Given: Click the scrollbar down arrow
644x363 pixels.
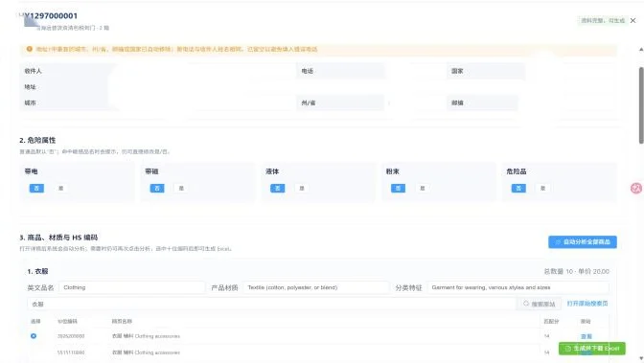Looking at the screenshot, I should 641,358.
